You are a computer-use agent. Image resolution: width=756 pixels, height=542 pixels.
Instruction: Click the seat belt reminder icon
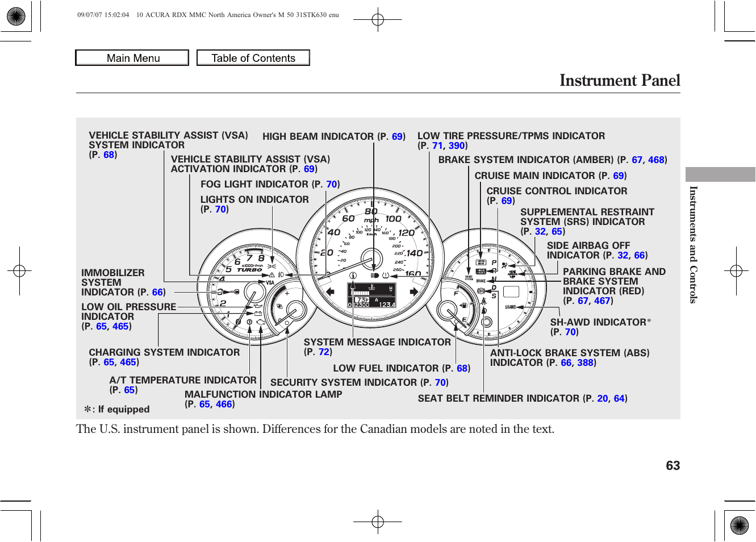click(x=484, y=302)
